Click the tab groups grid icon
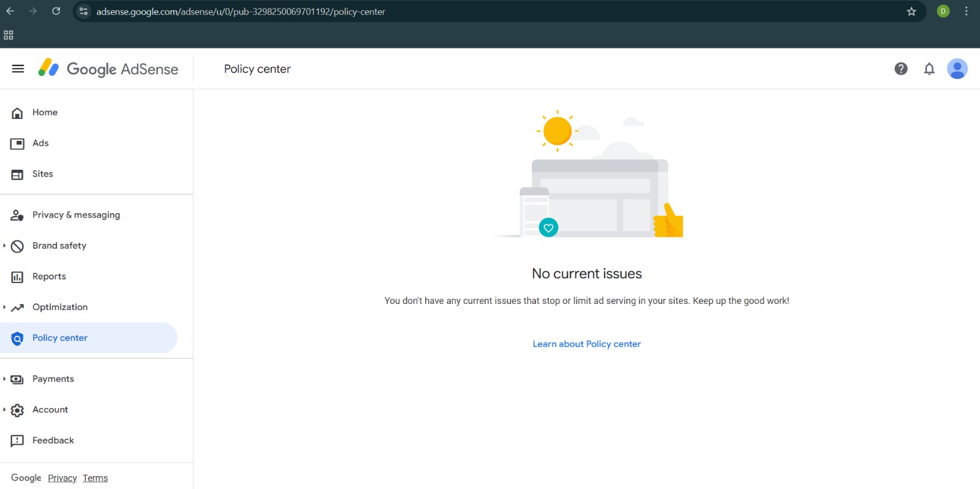Viewport: 980px width, 489px height. coord(9,35)
